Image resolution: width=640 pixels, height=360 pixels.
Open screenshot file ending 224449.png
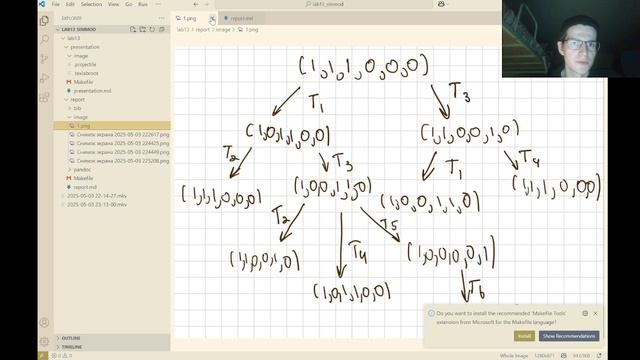112,152
